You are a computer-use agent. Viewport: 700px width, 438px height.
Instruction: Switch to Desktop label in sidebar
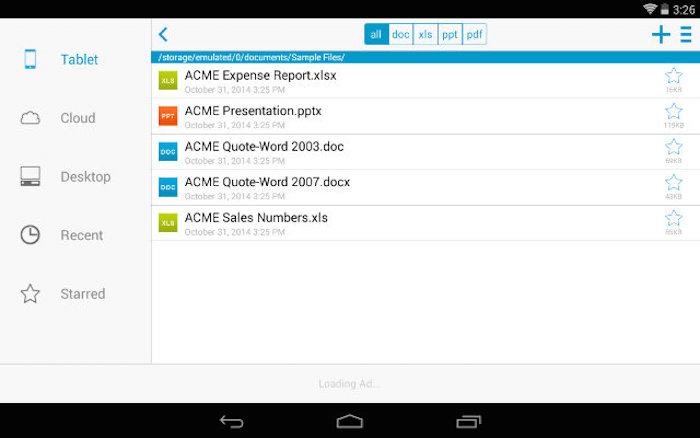(x=86, y=177)
